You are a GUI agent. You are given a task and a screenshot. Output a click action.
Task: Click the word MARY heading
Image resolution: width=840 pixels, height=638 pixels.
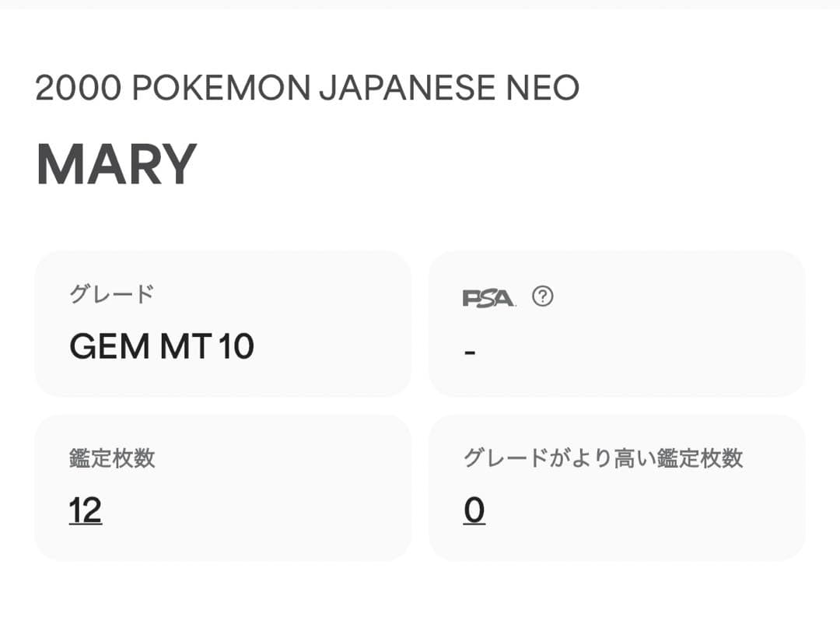[x=117, y=162]
